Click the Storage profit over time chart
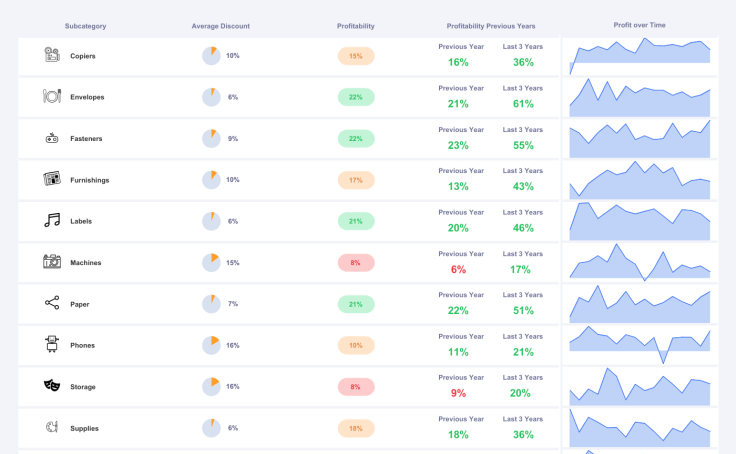Viewport: 736px width, 454px height. (x=640, y=387)
